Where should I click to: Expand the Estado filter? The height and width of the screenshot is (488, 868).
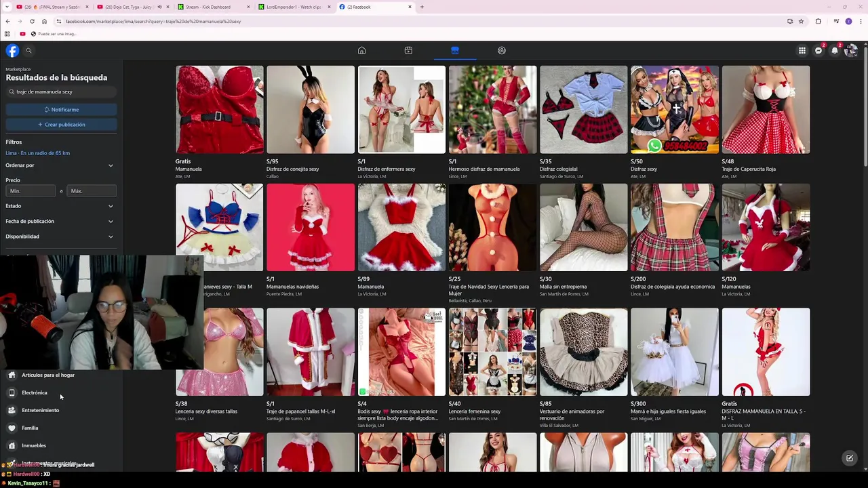tap(60, 206)
